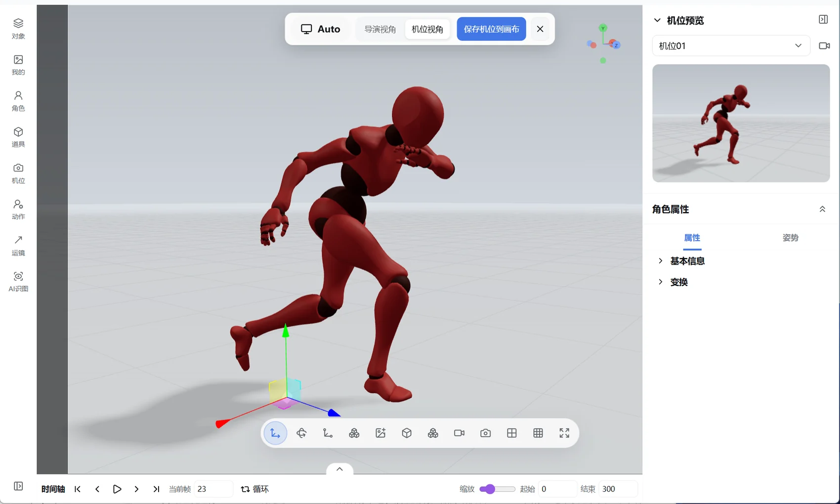Select the rotate gizmo tool
The width and height of the screenshot is (840, 504).
click(x=301, y=433)
